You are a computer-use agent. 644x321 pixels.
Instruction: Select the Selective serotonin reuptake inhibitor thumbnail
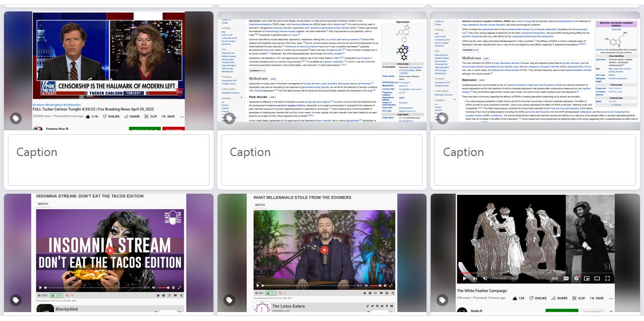click(535, 71)
